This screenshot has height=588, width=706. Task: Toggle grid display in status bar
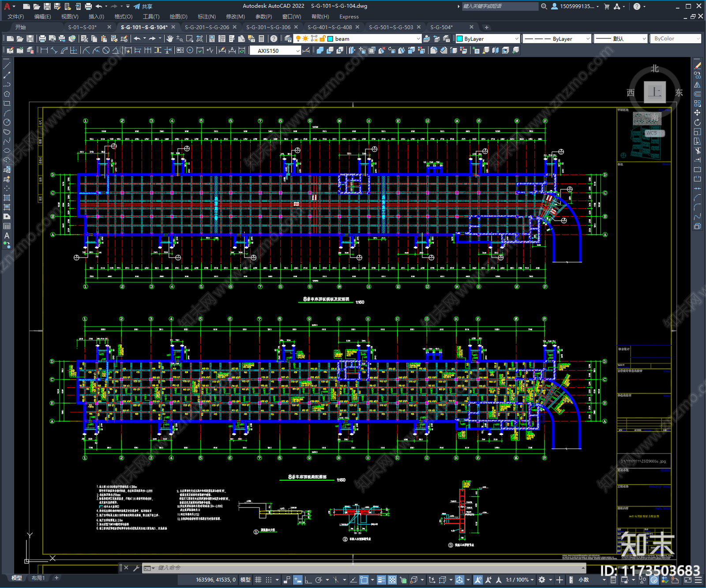pos(258,580)
